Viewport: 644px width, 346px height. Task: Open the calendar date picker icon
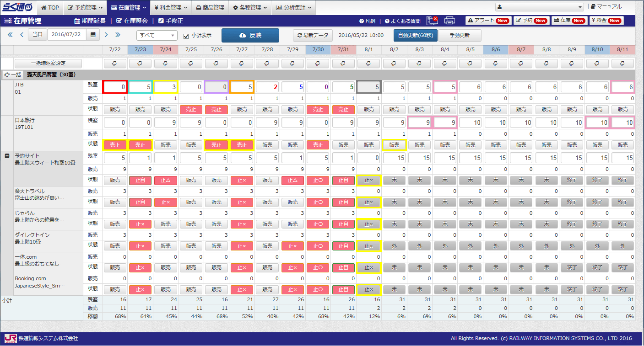coord(93,35)
